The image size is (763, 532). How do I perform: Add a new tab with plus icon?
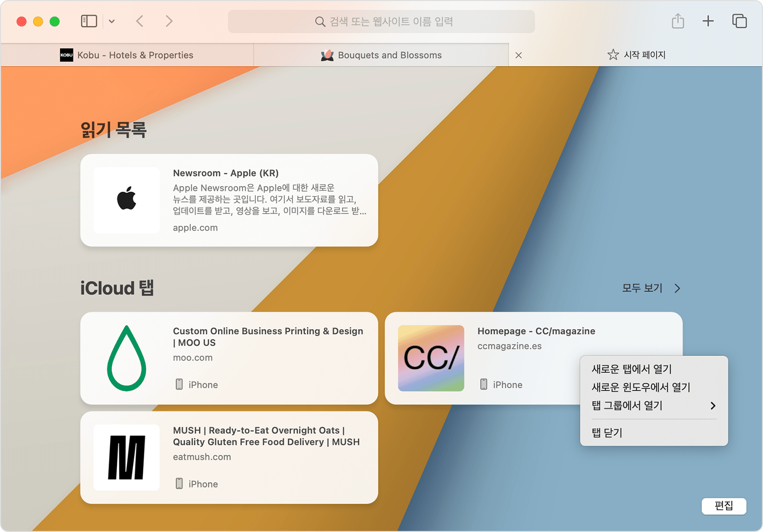(x=708, y=21)
